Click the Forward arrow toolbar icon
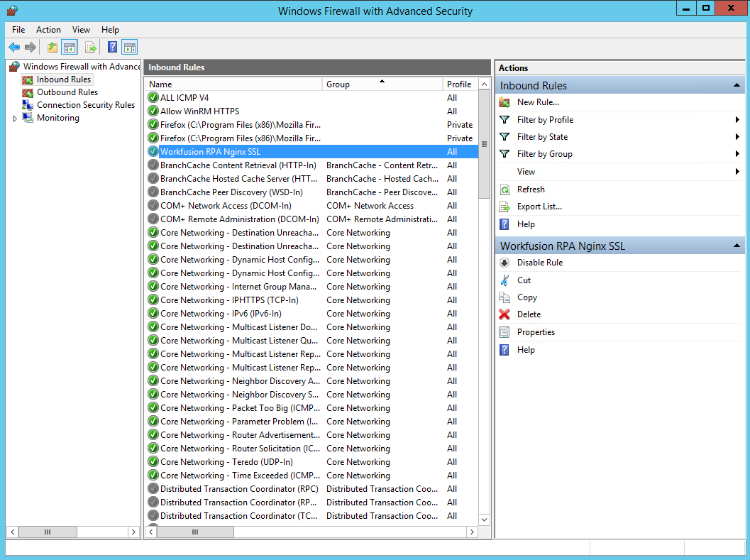The width and height of the screenshot is (750, 560). [x=30, y=48]
